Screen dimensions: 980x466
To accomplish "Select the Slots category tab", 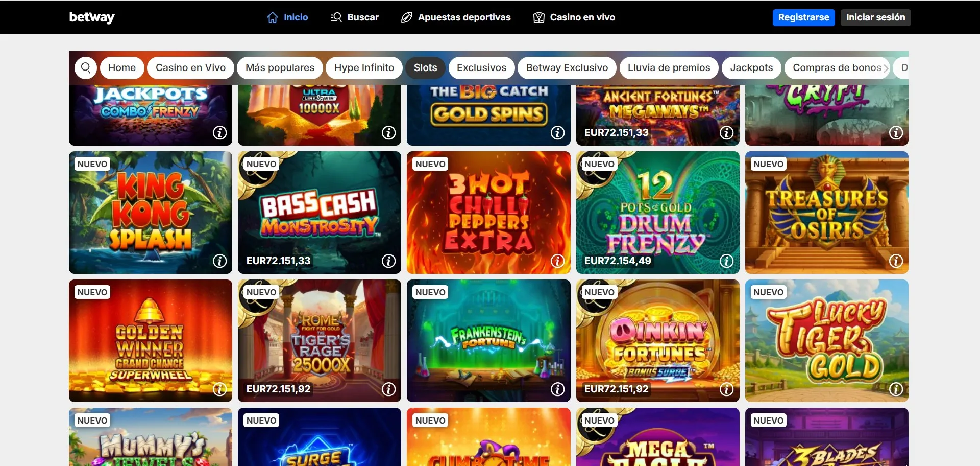I will pos(425,68).
